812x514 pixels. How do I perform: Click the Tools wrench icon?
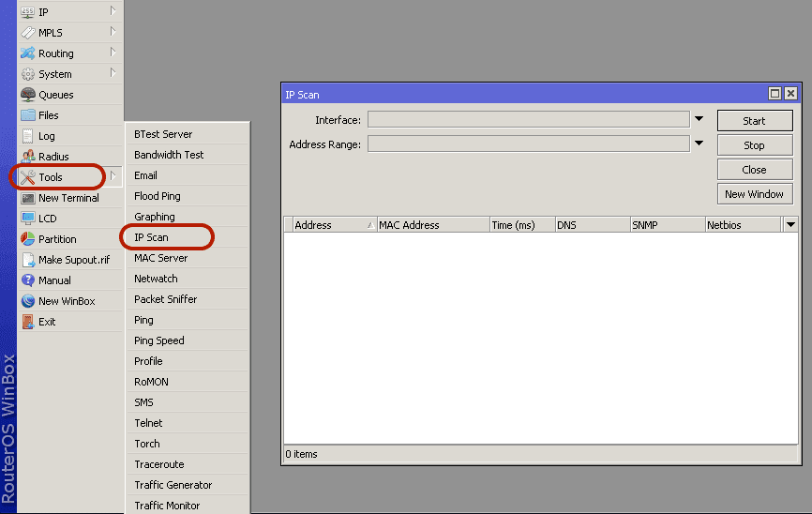[x=27, y=177]
